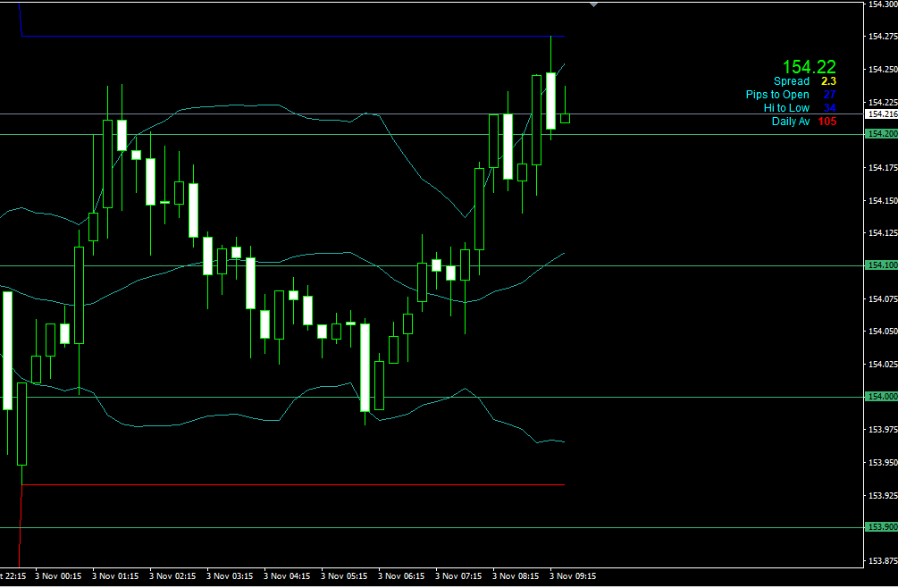
Task: Select the 154.100 green price level tag
Action: click(881, 265)
